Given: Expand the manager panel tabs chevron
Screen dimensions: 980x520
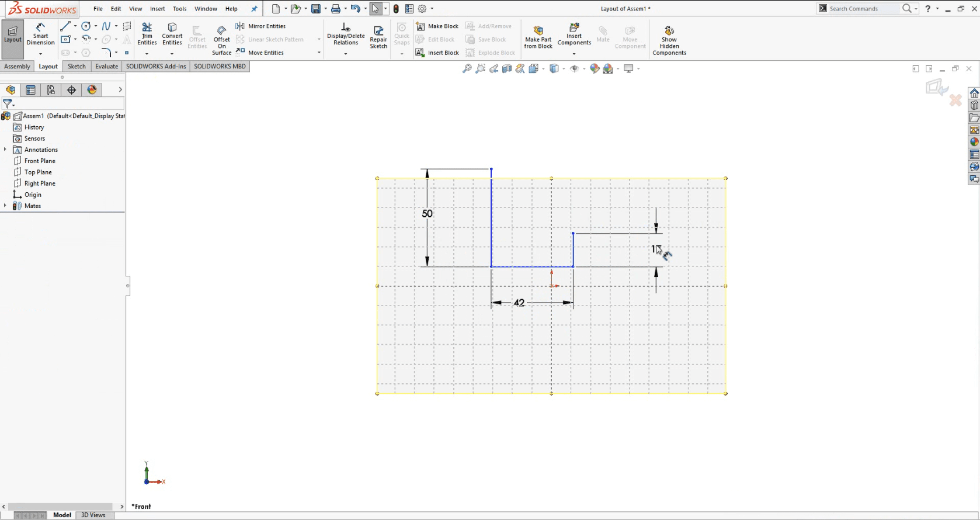Looking at the screenshot, I should [120, 90].
